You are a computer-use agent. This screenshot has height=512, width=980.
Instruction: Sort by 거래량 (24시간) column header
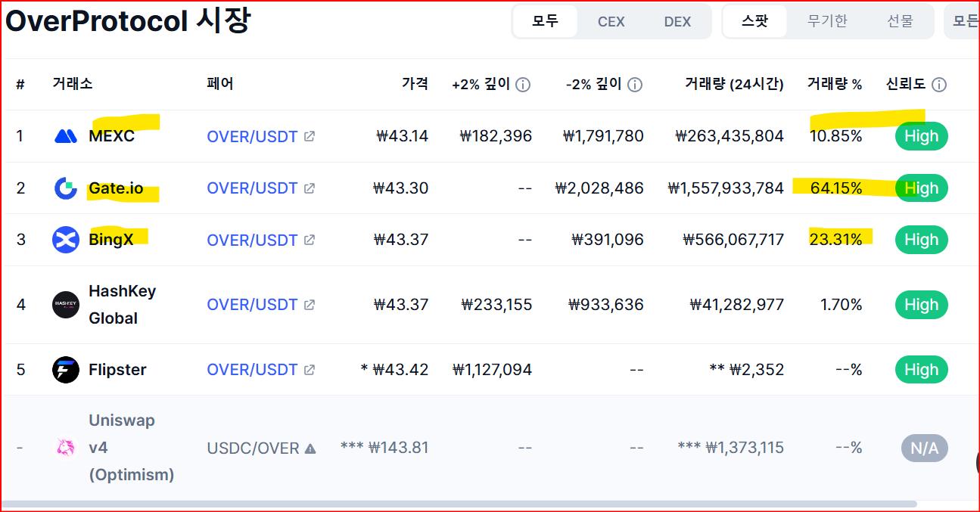click(734, 85)
